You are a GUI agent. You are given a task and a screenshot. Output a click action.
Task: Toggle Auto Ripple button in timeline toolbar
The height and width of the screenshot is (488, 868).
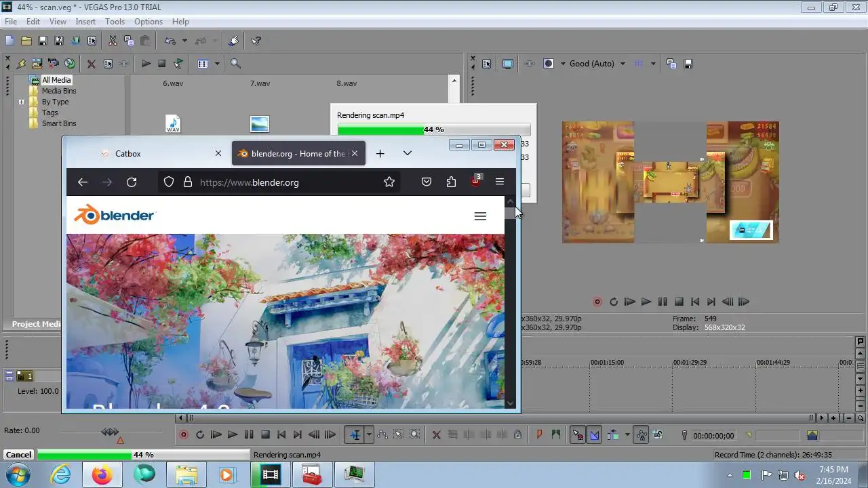click(x=613, y=435)
